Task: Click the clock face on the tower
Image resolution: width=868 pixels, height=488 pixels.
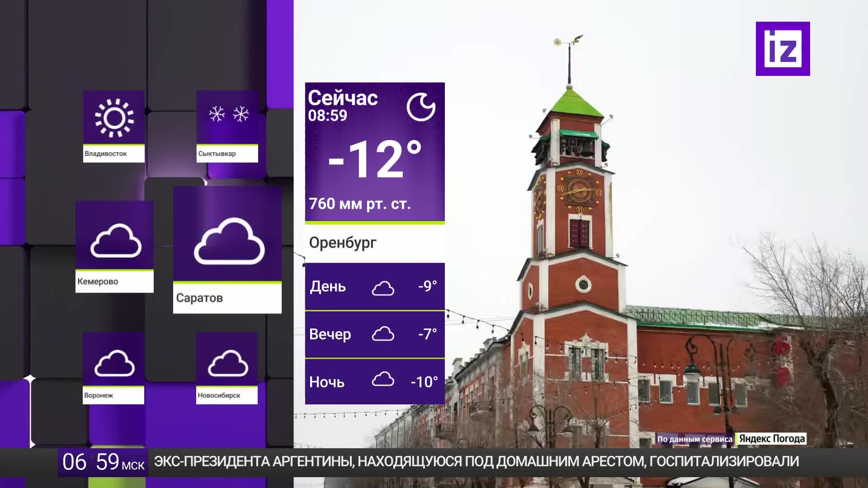Action: point(579,191)
